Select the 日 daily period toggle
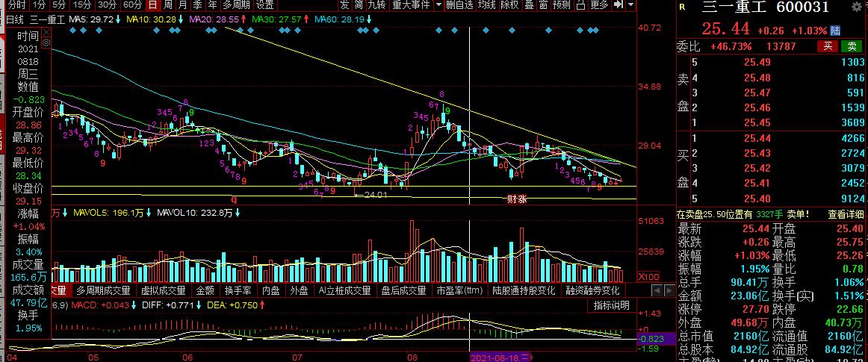 pyautogui.click(x=153, y=5)
